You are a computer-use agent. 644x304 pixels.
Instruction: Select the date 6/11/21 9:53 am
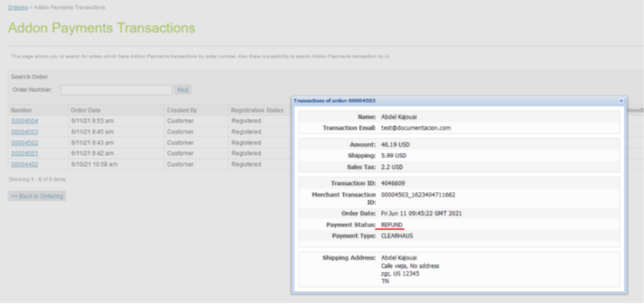(92, 121)
